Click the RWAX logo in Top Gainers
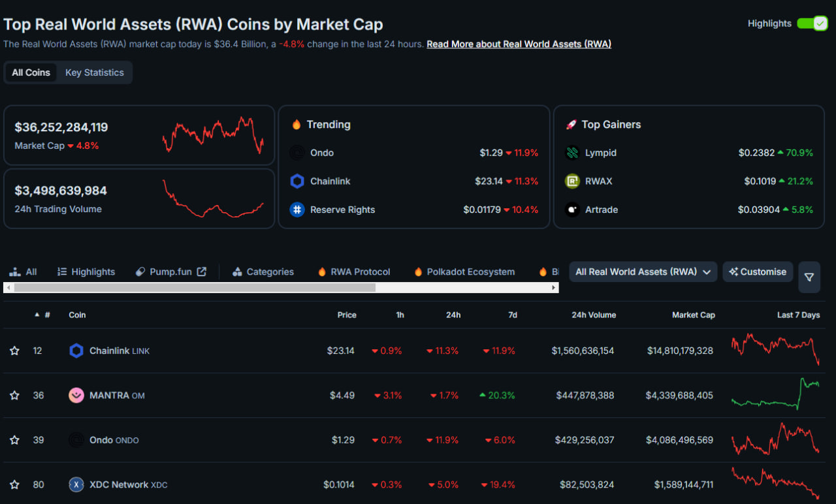This screenshot has height=504, width=836. tap(572, 181)
